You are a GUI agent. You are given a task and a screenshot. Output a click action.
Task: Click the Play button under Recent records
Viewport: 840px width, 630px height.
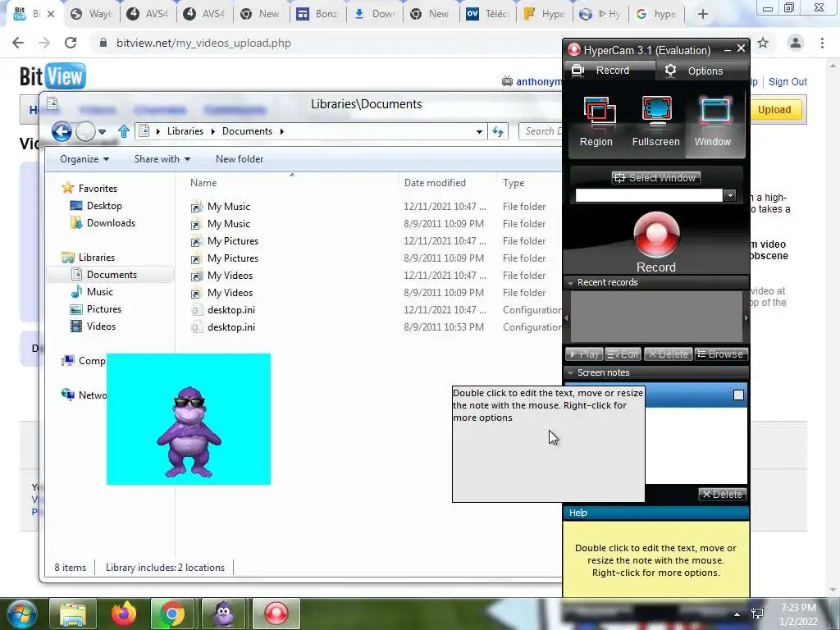[584, 354]
